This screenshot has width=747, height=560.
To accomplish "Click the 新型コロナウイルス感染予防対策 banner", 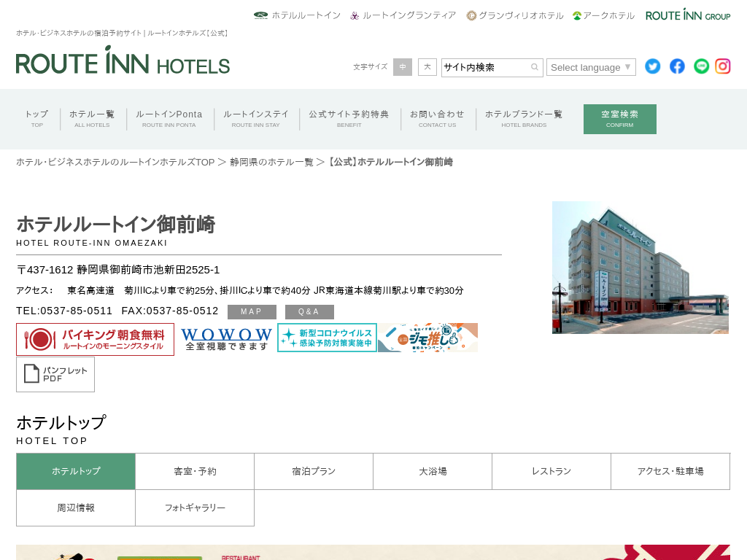I will [328, 338].
